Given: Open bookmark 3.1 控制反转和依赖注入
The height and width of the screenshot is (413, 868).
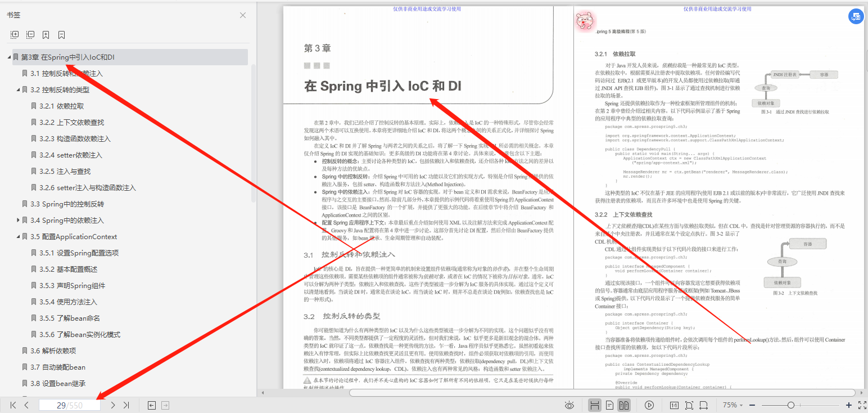Looking at the screenshot, I should click(67, 74).
